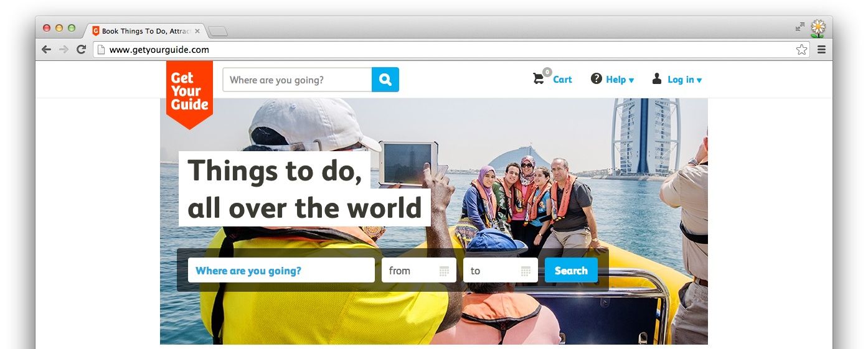Viewport: 868px width, 349px height.
Task: Expand the Help dropdown arrow
Action: click(631, 80)
